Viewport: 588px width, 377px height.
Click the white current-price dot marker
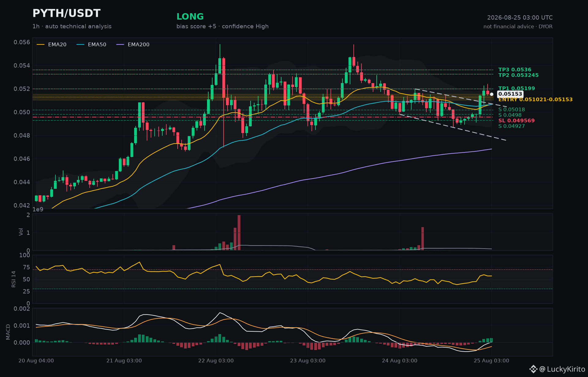pos(492,94)
